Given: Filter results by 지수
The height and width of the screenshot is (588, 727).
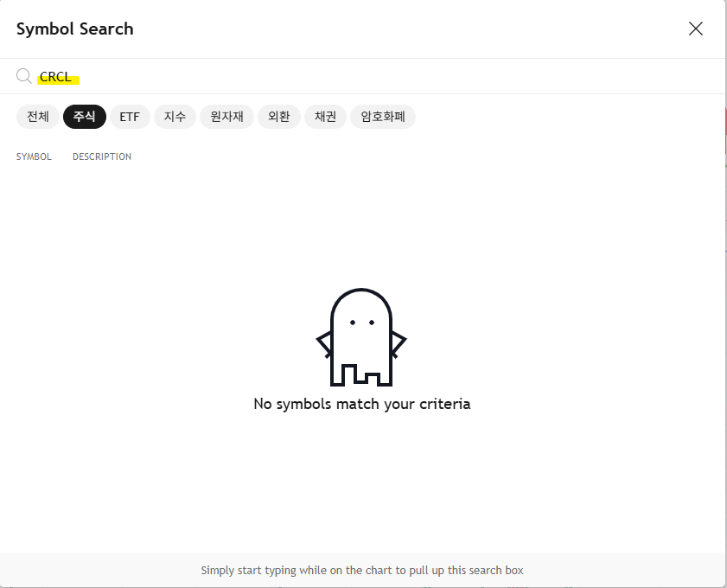Looking at the screenshot, I should point(175,117).
